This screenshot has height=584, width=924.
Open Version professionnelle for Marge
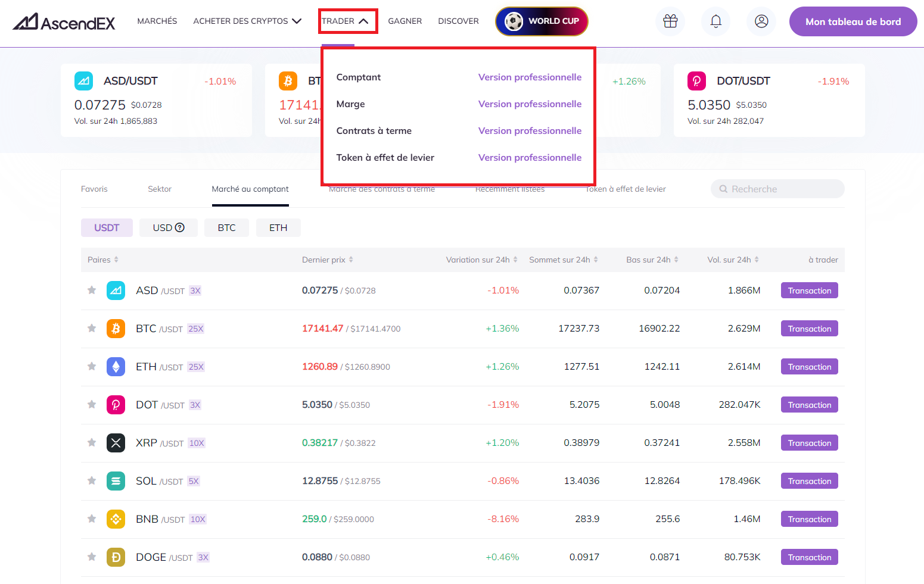click(x=530, y=104)
